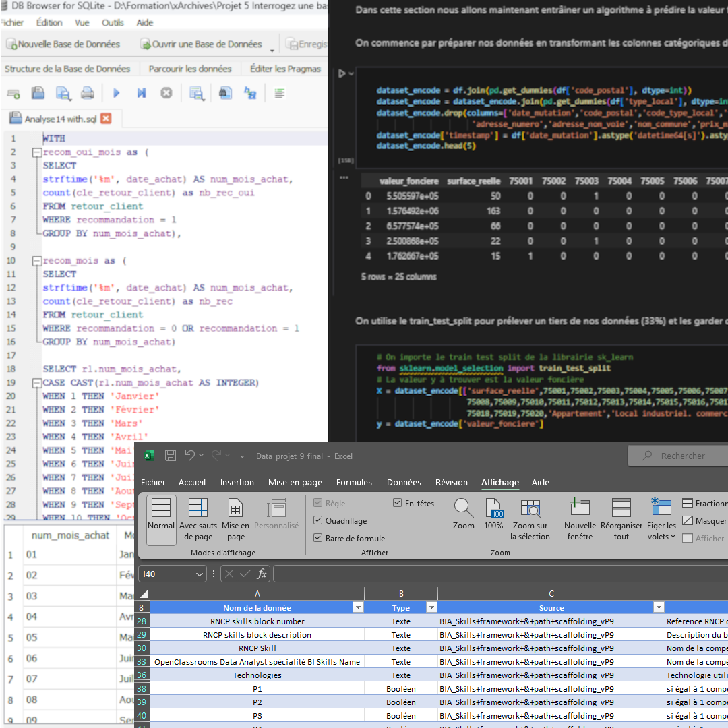728x728 pixels.
Task: Open a new SQL editor tab icon
Action: point(13,94)
